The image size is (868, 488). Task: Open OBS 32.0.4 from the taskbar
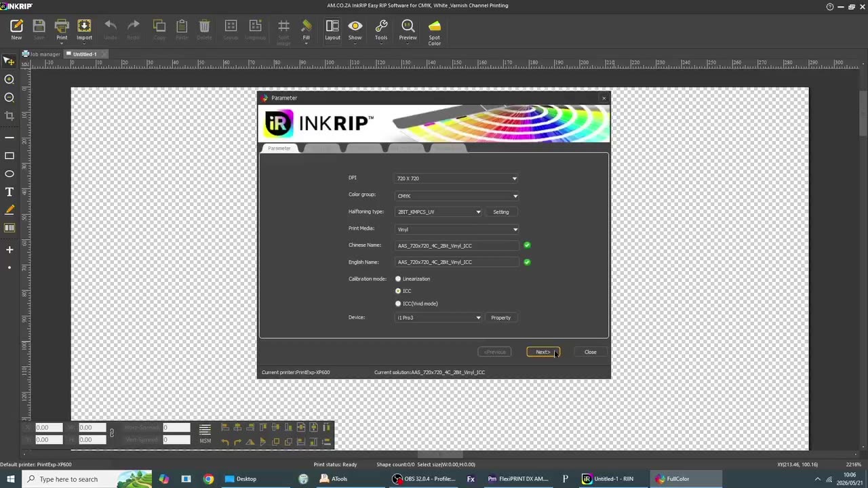(426, 479)
